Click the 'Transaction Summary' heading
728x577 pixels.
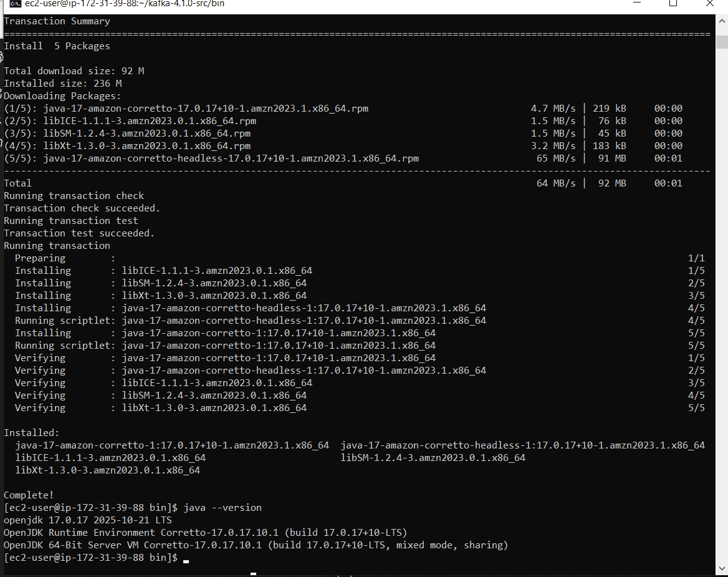57,21
